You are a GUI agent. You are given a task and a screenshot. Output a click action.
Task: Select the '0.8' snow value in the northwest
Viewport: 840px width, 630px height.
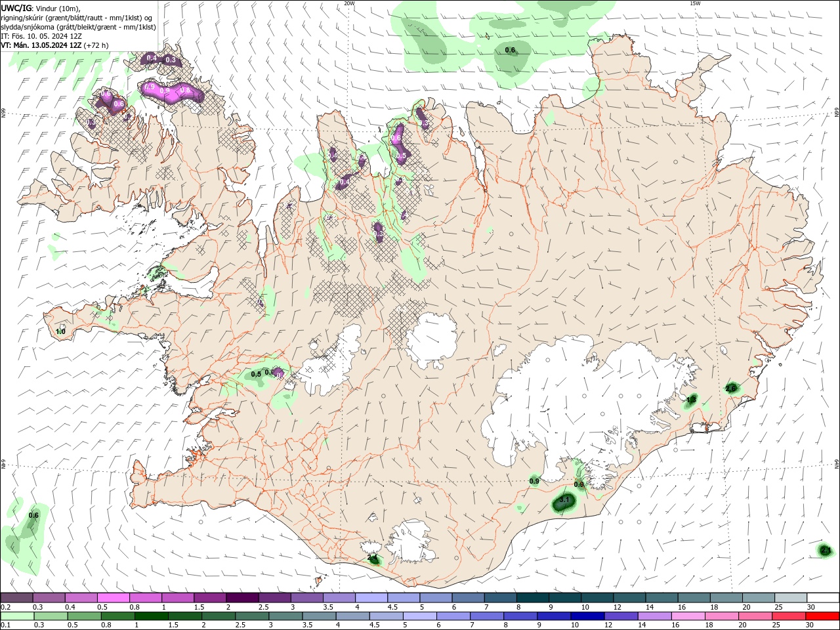point(185,91)
